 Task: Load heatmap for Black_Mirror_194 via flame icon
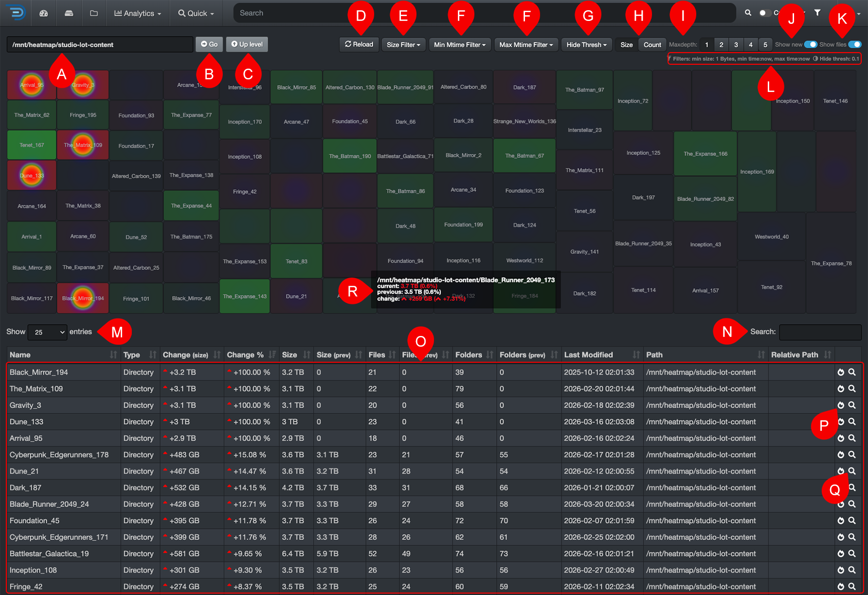click(841, 372)
